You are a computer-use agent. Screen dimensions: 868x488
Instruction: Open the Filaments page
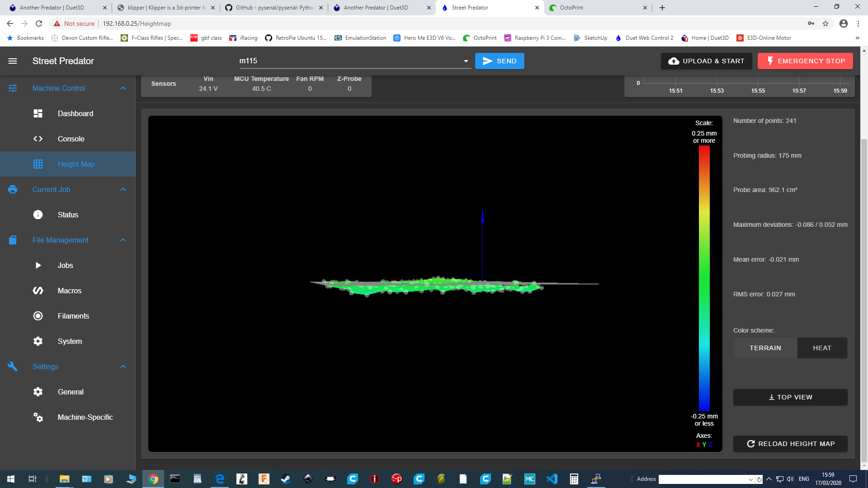tap(68, 316)
